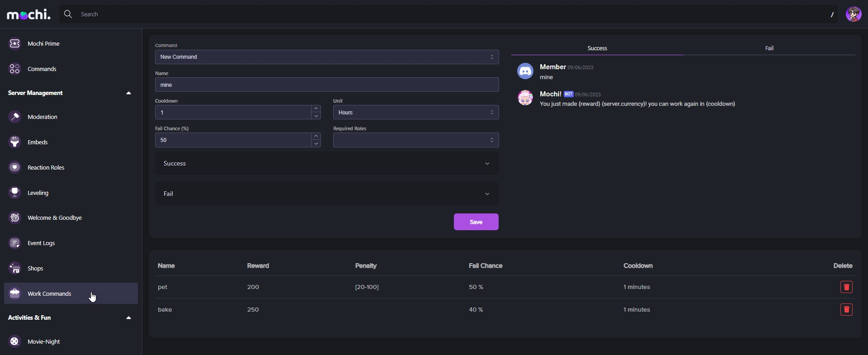
Task: Collapse the Server Management section
Action: click(x=128, y=93)
